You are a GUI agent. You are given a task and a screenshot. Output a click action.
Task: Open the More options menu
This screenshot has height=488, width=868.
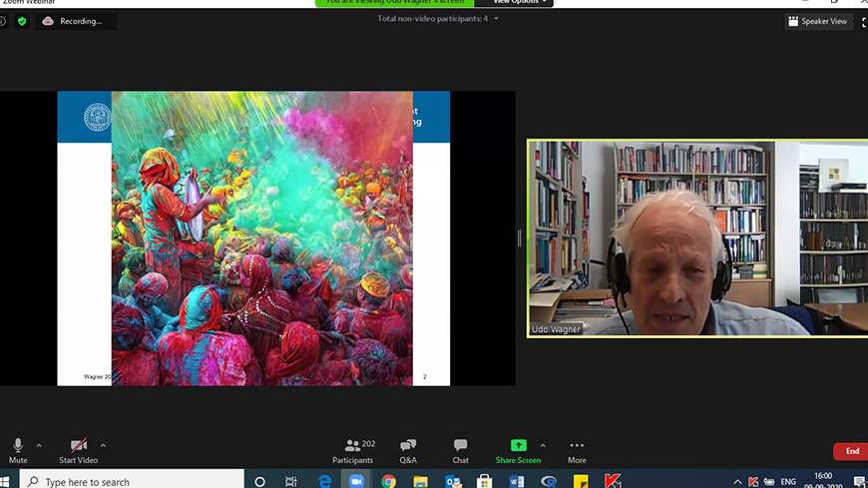pos(577,450)
